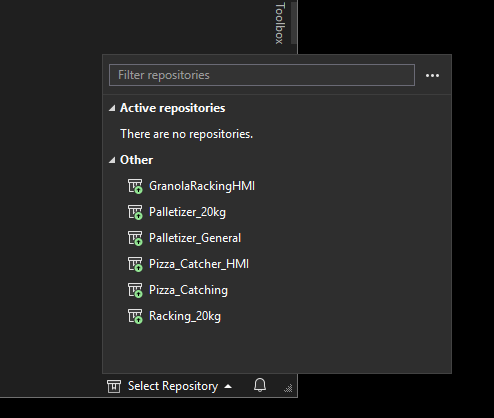This screenshot has width=494, height=418.
Task: Click the Palletizer_General repository icon
Action: pyautogui.click(x=135, y=238)
